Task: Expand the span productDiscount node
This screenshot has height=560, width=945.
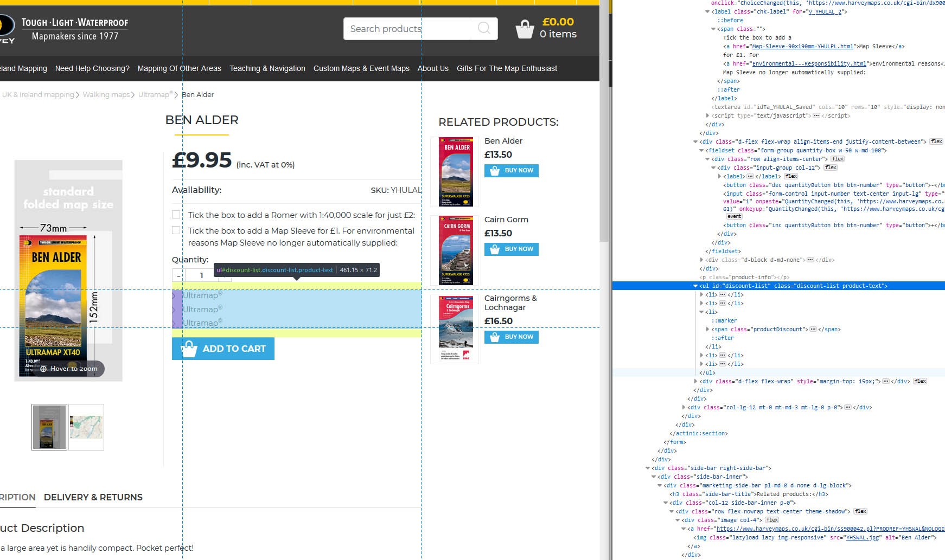Action: point(707,329)
